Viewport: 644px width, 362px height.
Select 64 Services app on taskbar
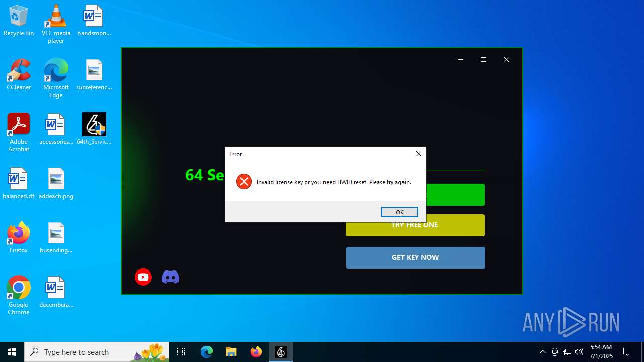[281, 352]
